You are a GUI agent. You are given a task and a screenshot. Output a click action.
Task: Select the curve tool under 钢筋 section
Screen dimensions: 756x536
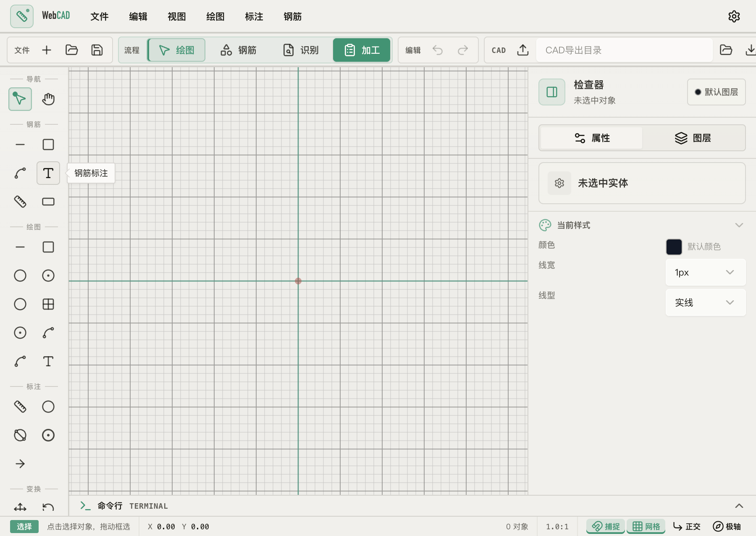[x=20, y=173]
